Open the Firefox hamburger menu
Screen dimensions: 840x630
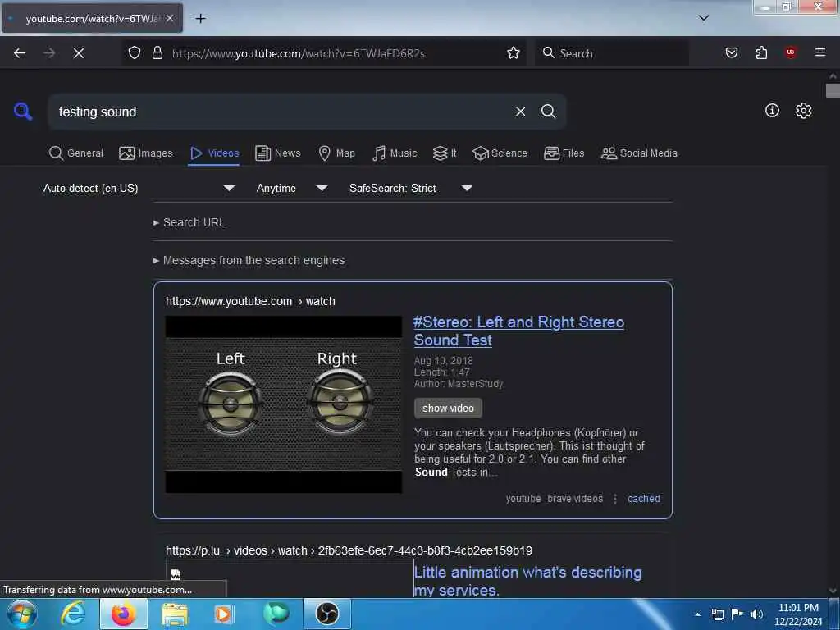820,52
